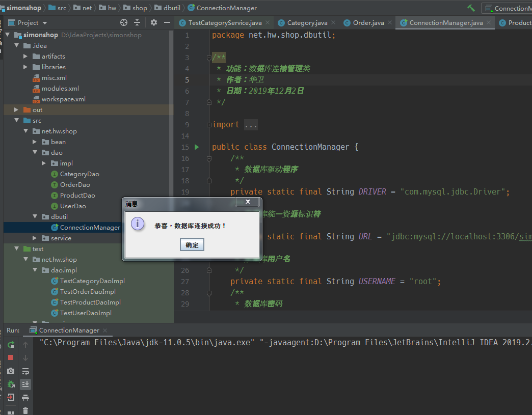This screenshot has height=415, width=532.
Task: Collapse the test folder
Action: point(17,248)
